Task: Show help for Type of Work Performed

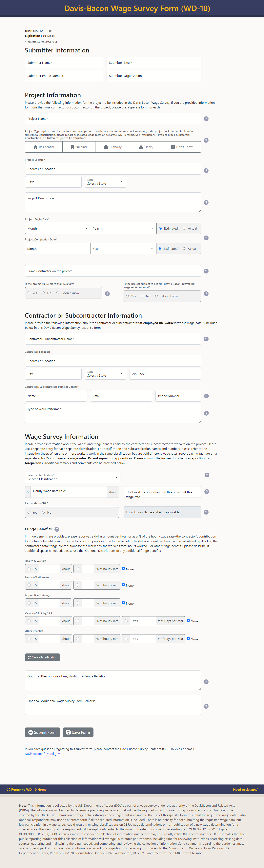Action: (x=206, y=413)
